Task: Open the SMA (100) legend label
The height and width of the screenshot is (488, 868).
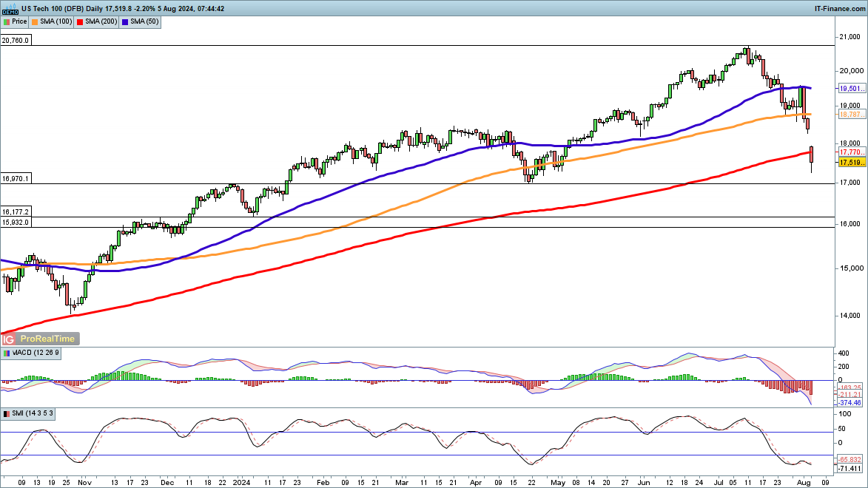Action: coord(56,22)
